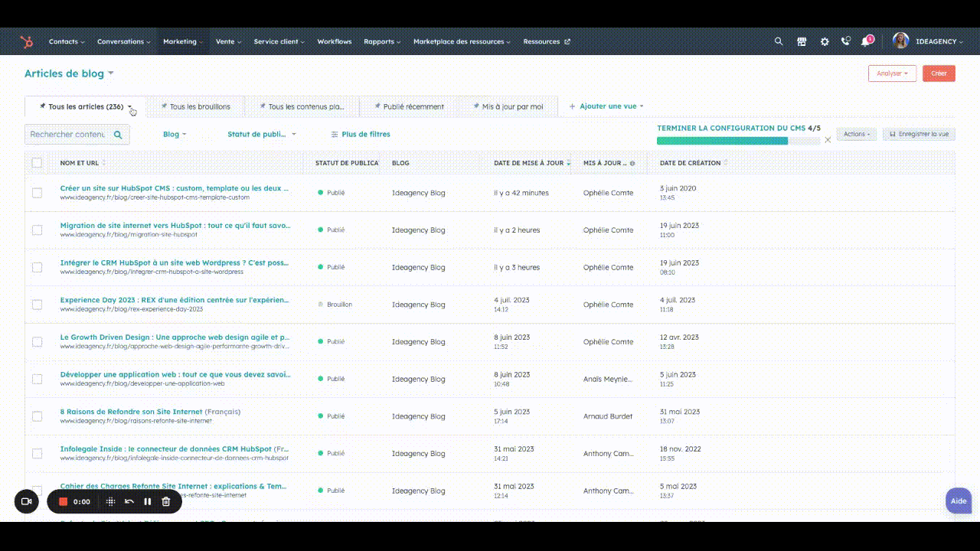Open the Rapports menu
Screen dimensions: 980x551
[382, 41]
